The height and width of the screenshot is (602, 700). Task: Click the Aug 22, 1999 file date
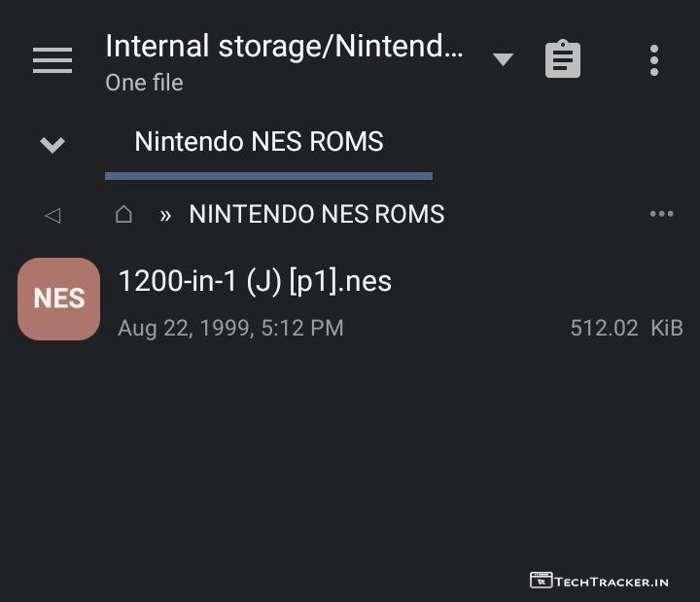click(x=230, y=328)
